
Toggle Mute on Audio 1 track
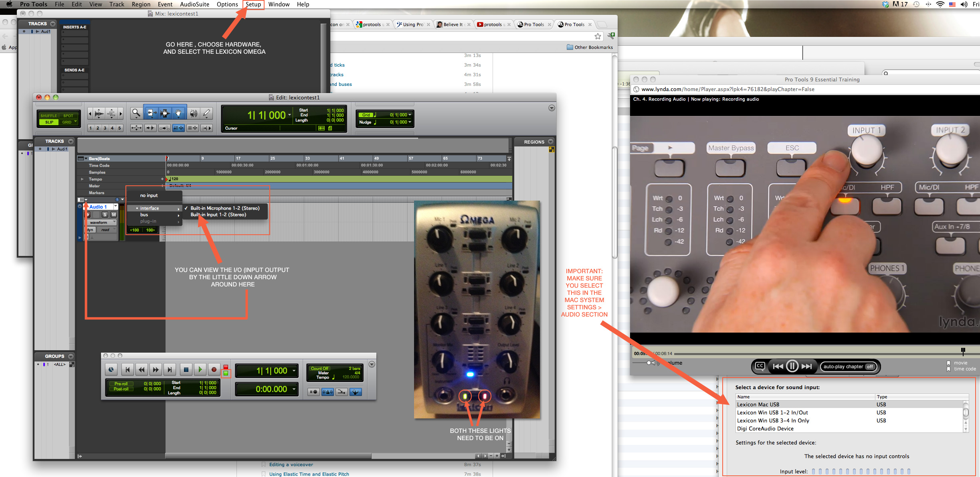point(113,215)
